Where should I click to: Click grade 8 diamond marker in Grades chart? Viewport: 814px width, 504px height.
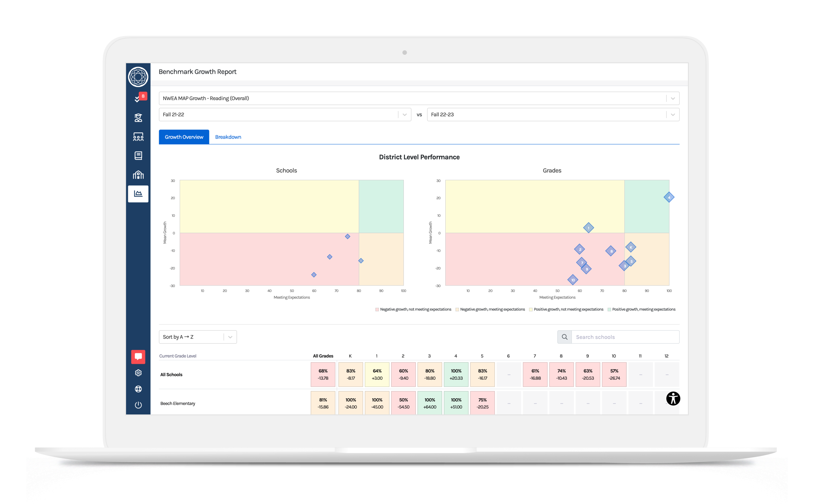click(611, 251)
